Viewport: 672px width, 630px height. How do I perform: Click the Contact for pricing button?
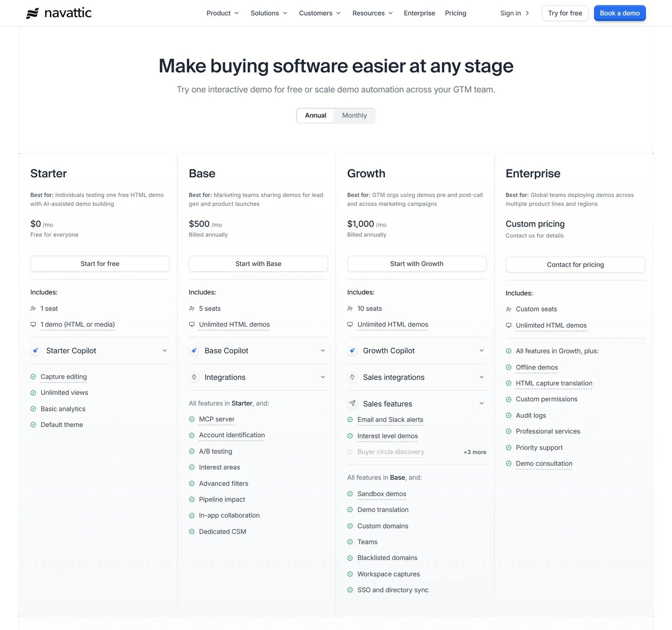tap(575, 265)
